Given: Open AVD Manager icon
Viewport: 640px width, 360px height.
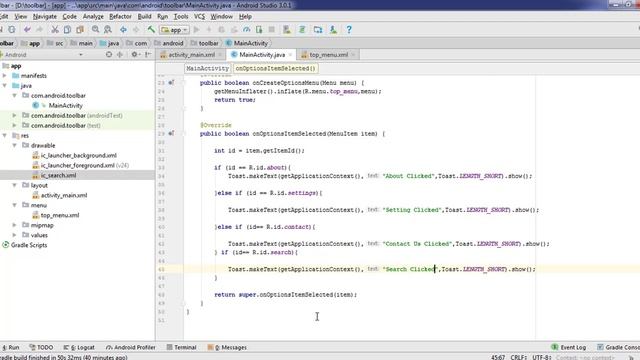Looking at the screenshot, I should 287,29.
